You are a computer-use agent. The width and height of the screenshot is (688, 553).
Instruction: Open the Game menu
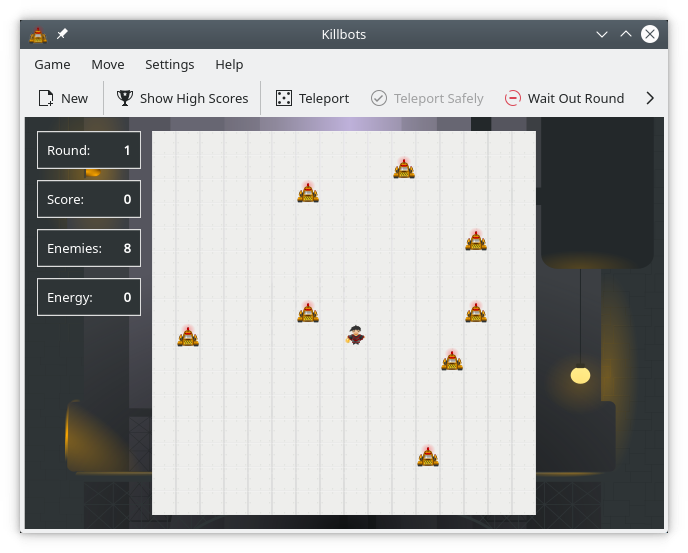click(x=52, y=64)
